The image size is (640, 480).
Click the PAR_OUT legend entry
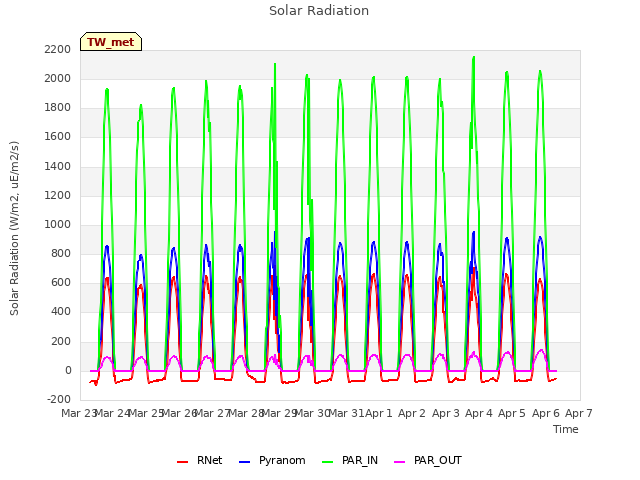click(428, 460)
